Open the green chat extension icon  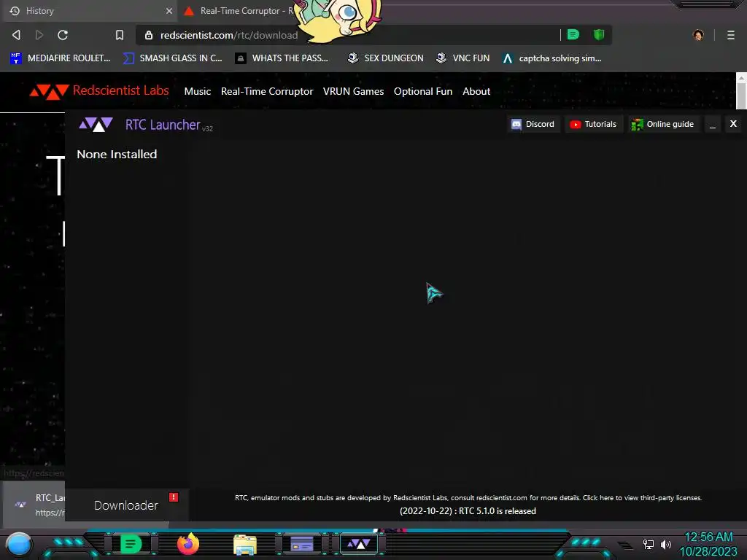click(573, 34)
